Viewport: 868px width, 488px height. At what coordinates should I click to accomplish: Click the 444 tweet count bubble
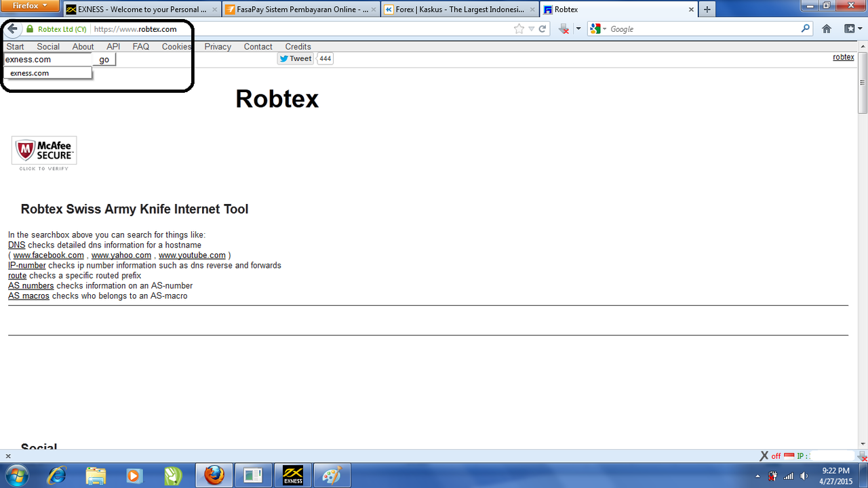[325, 59]
